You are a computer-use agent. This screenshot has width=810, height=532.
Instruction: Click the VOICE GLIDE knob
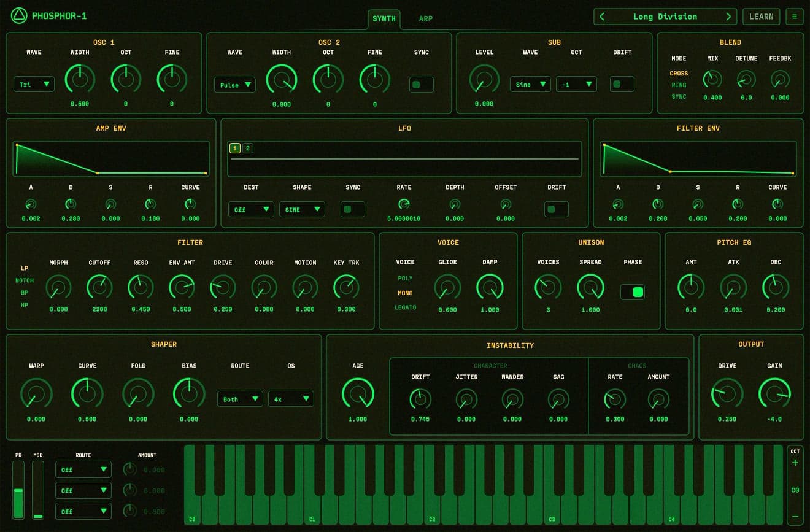pyautogui.click(x=447, y=287)
